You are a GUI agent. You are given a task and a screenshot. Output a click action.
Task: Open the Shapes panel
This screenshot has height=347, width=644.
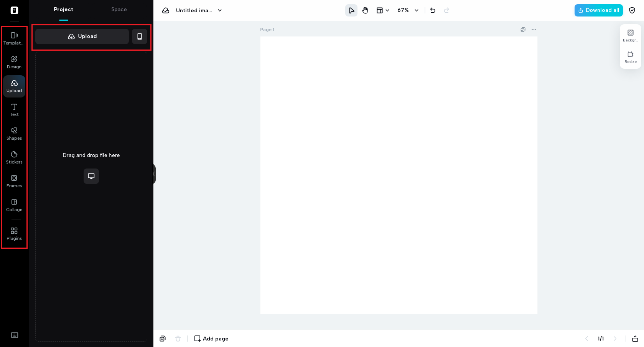point(14,134)
